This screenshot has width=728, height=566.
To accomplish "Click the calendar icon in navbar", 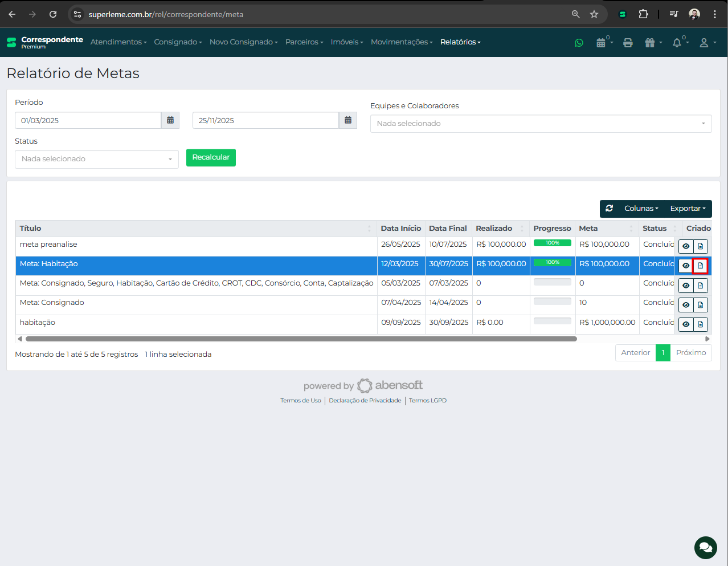I will tap(601, 43).
